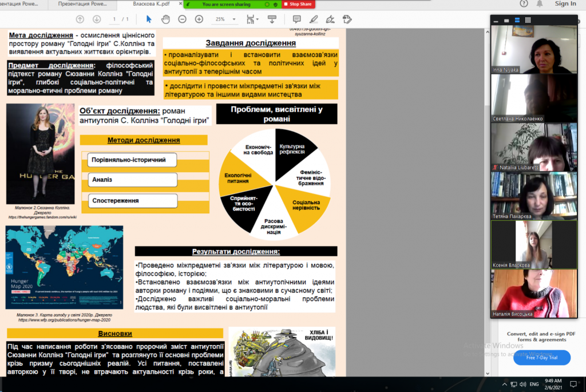Image resolution: width=586 pixels, height=392 pixels.
Task: Open the Windows Action Center notifications icon
Action: pyautogui.click(x=573, y=384)
